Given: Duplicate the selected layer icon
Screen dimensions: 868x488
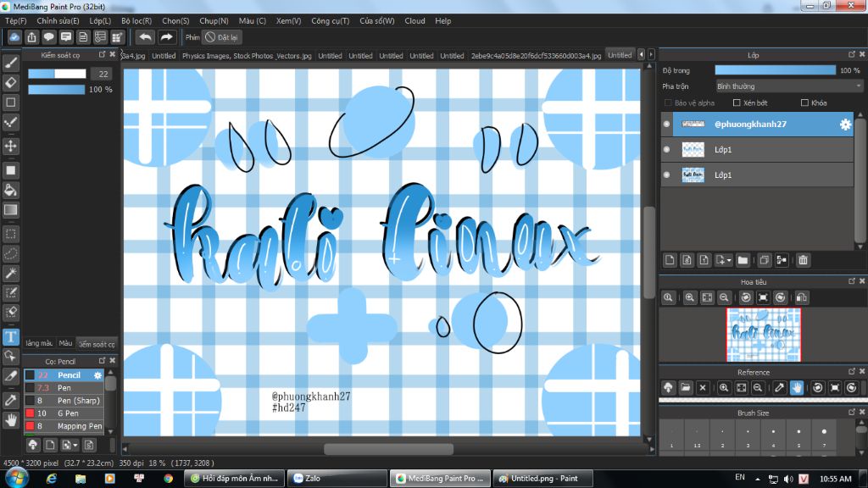Looking at the screenshot, I should point(764,260).
